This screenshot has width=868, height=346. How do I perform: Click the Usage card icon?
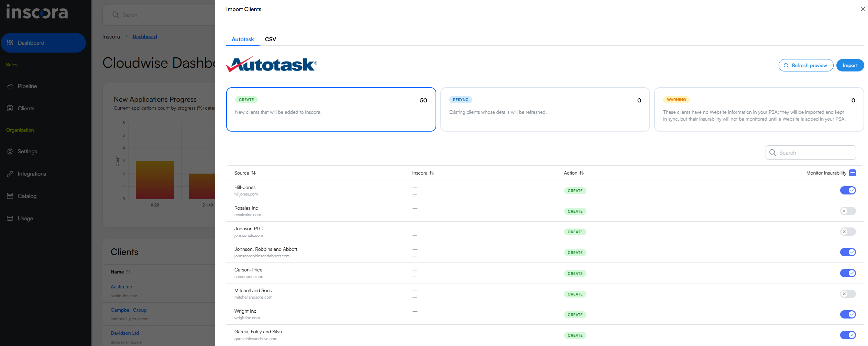click(x=10, y=218)
